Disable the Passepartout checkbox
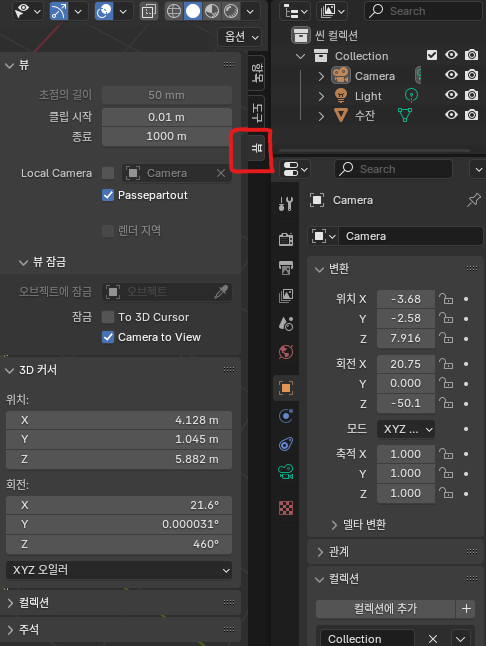The image size is (486, 646). point(108,195)
